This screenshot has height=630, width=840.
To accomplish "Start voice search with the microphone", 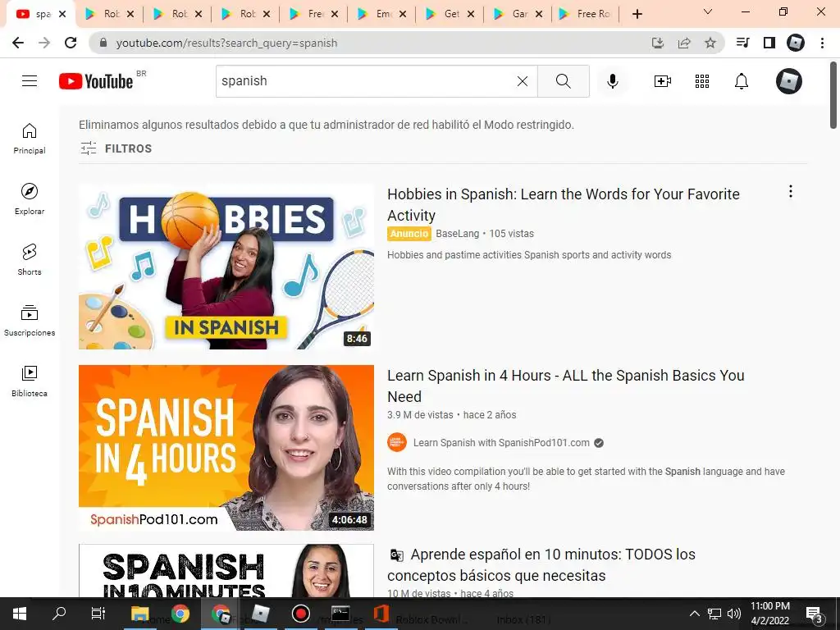I will click(x=613, y=81).
